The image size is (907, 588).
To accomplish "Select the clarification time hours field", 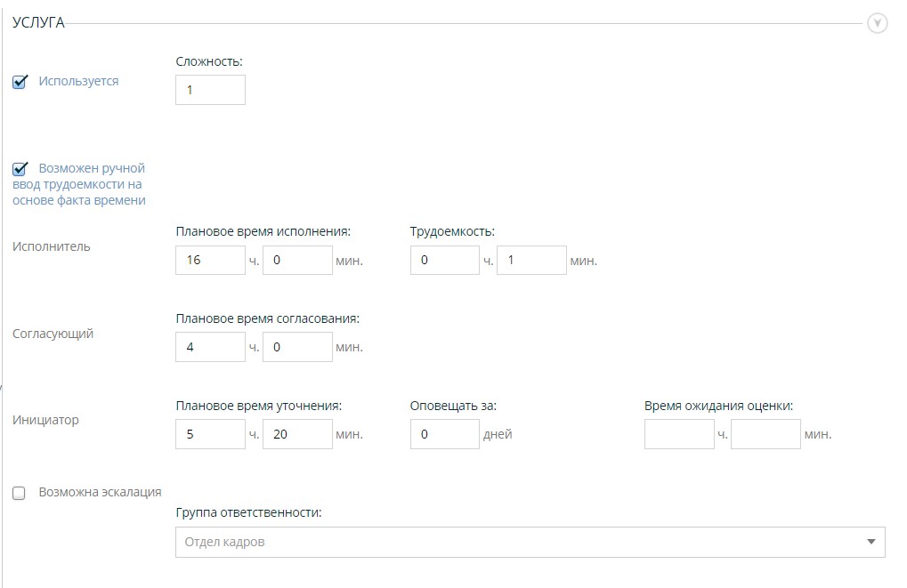I will pyautogui.click(x=210, y=434).
